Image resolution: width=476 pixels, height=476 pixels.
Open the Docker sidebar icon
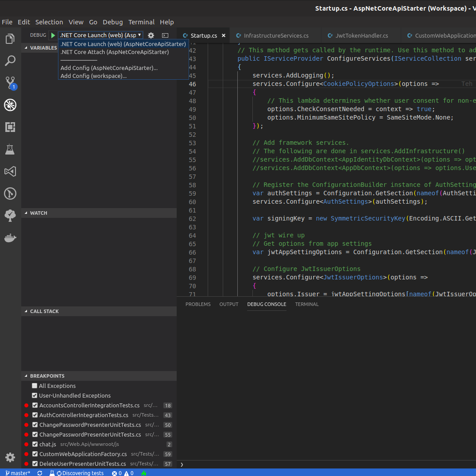pos(10,238)
